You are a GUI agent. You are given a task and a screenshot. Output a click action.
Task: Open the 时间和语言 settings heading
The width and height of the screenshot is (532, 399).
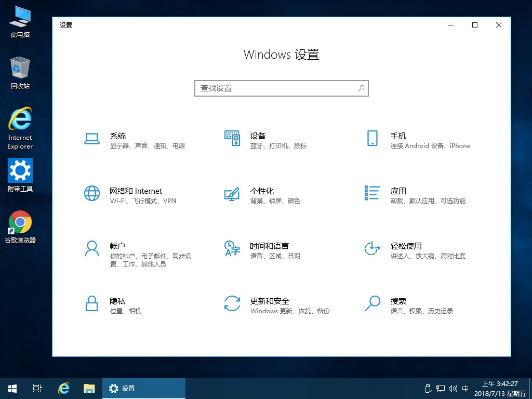270,246
